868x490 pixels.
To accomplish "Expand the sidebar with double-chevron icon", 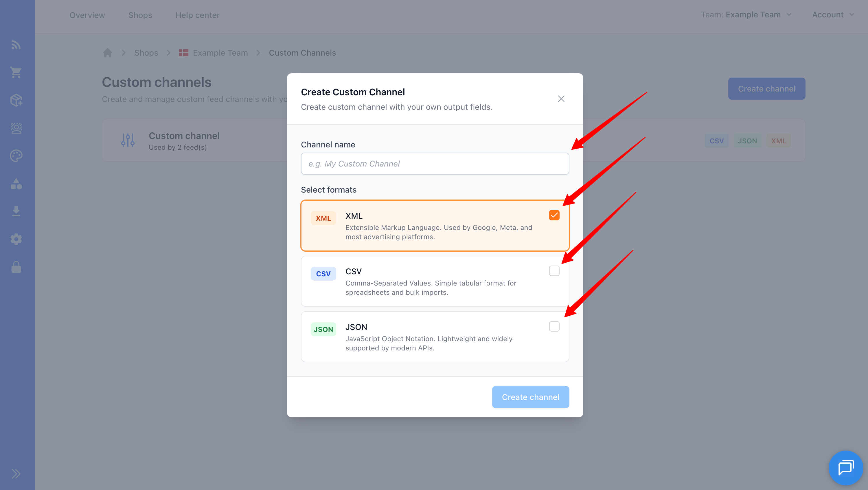I will click(16, 473).
